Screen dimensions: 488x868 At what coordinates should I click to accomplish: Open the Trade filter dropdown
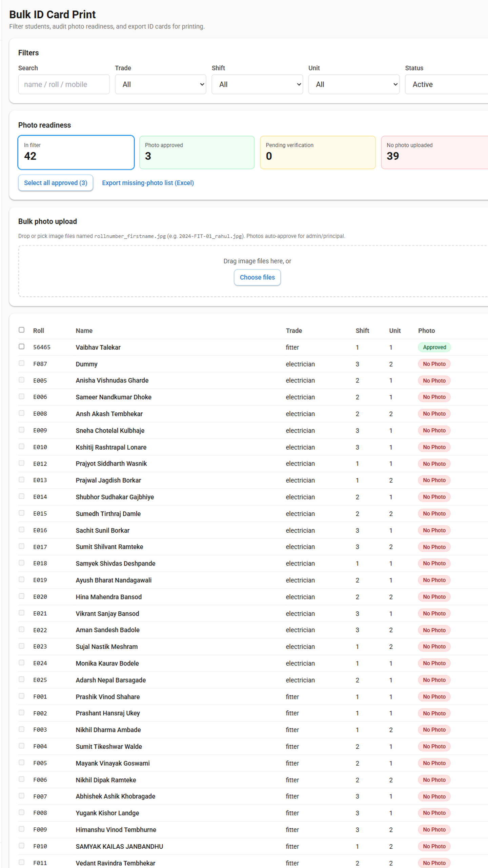coord(160,84)
